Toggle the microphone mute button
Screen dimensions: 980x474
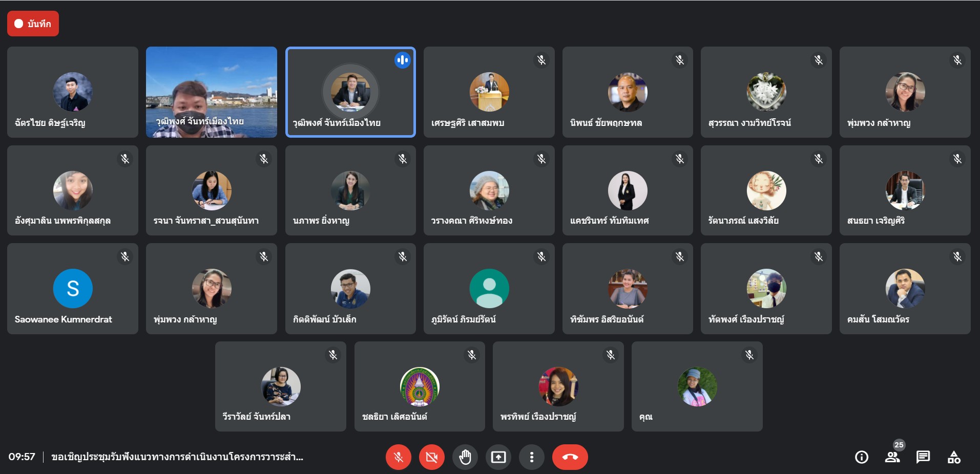point(399,457)
